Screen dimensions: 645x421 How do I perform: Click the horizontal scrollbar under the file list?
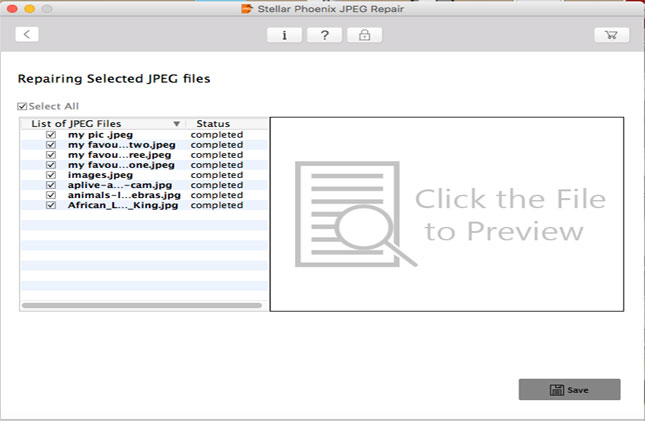click(x=142, y=305)
